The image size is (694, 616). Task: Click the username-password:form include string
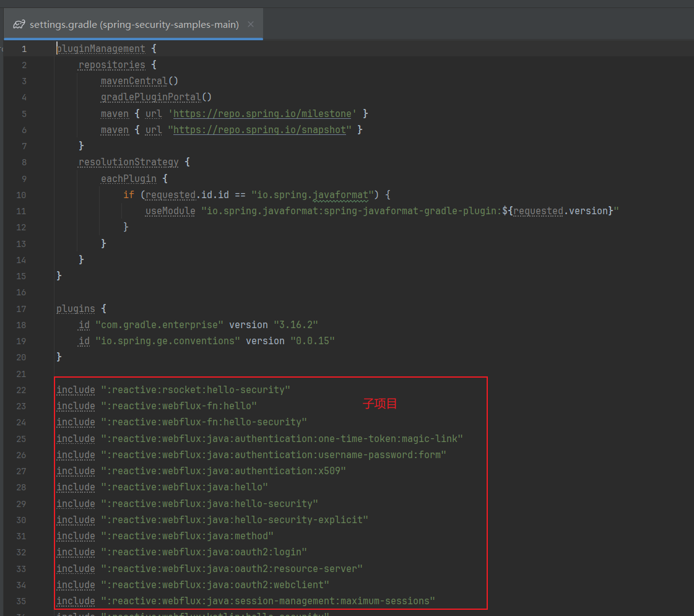[x=274, y=455]
